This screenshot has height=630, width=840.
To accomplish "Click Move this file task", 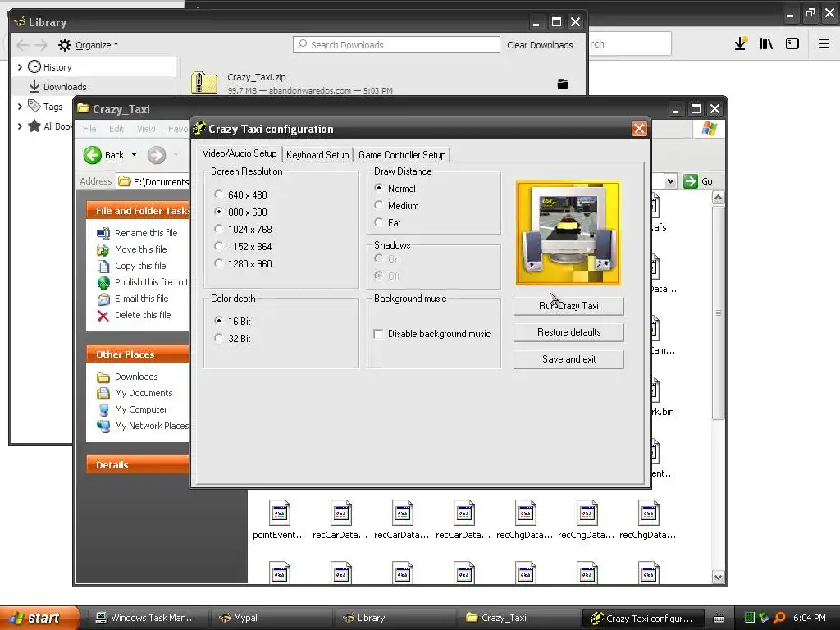I will (140, 249).
